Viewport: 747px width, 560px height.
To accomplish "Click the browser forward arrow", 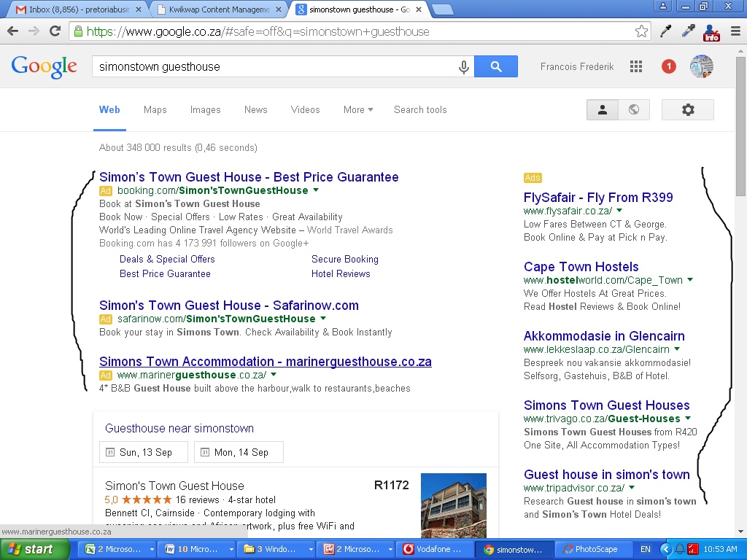I will [x=34, y=31].
